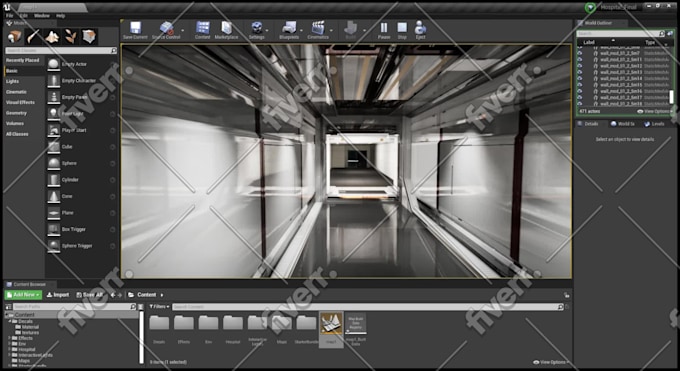Open Source Control dropdown arrow

click(183, 30)
